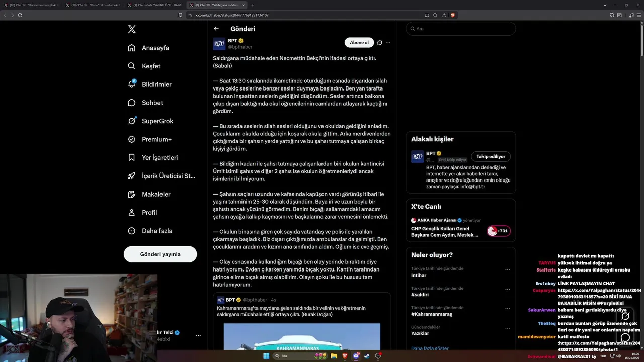This screenshot has height=362, width=644.
Task: Click the Bildirimler bell icon
Action: click(x=132, y=84)
